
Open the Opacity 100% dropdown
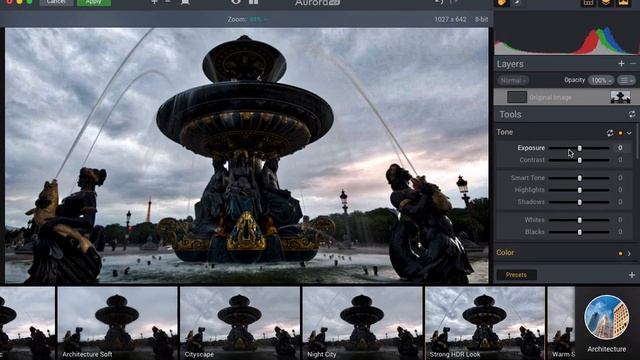coord(601,80)
